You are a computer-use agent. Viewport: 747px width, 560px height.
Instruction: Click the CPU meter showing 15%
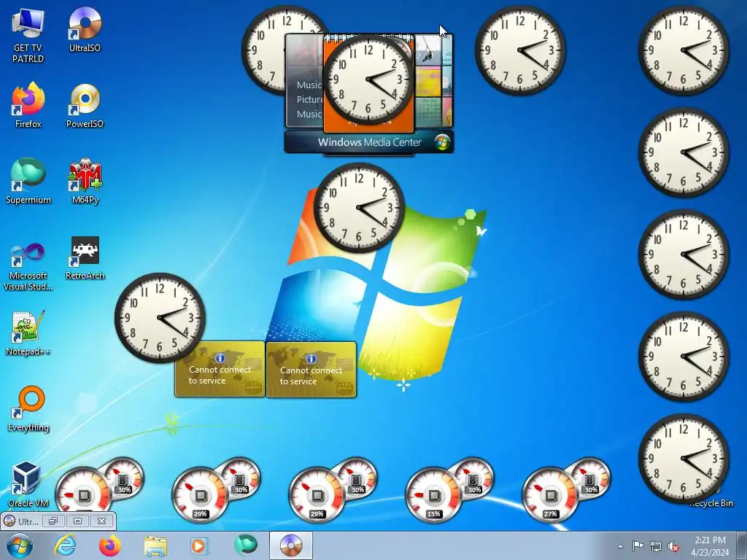click(x=433, y=495)
